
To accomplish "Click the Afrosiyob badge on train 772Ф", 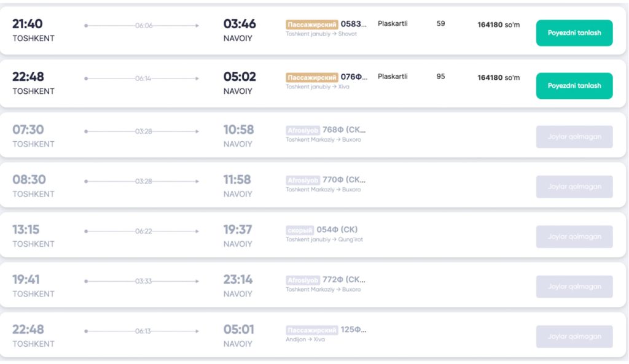I will pos(303,281).
